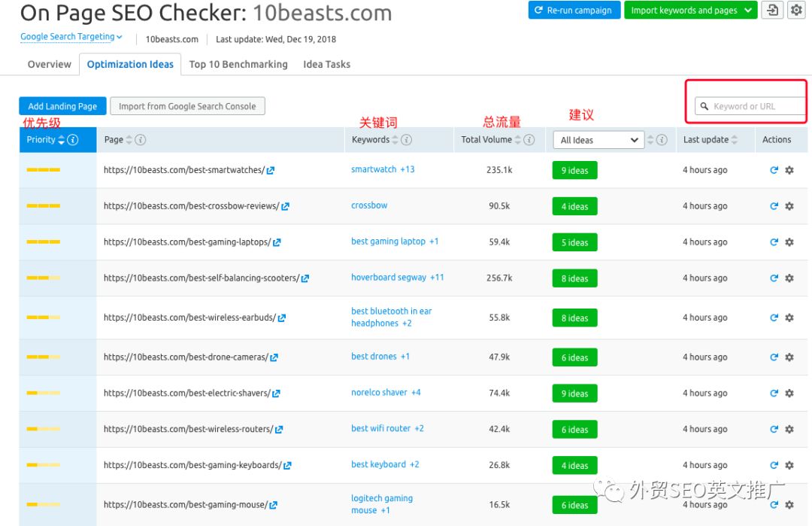Open 8 ideas for self-balancing-scooters page
812x526 pixels.
pyautogui.click(x=575, y=278)
